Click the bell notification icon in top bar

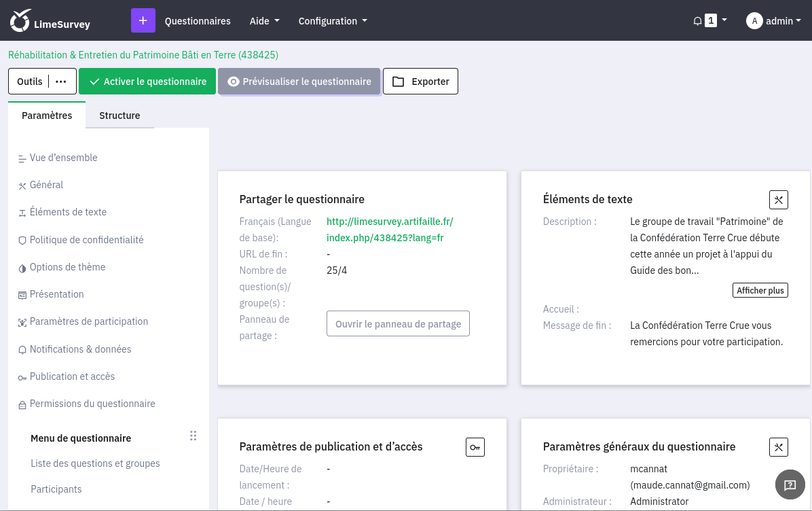point(697,20)
